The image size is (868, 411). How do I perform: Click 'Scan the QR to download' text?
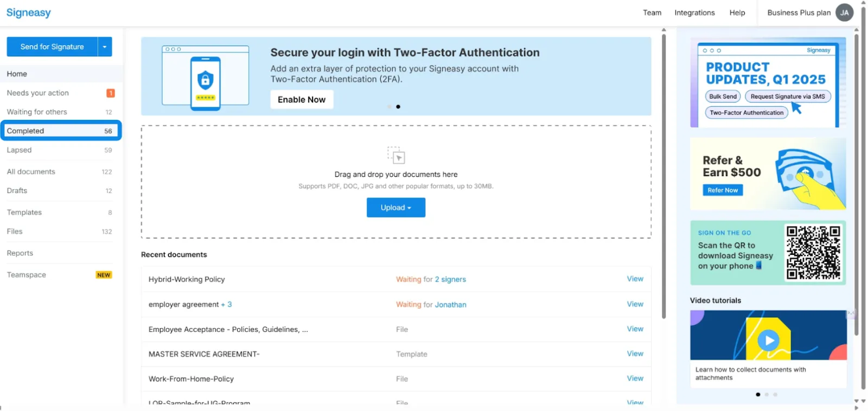736,255
